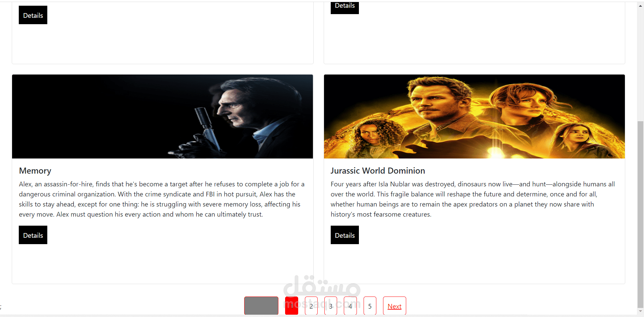Open Details for Jurassic World Dominion

pos(344,235)
